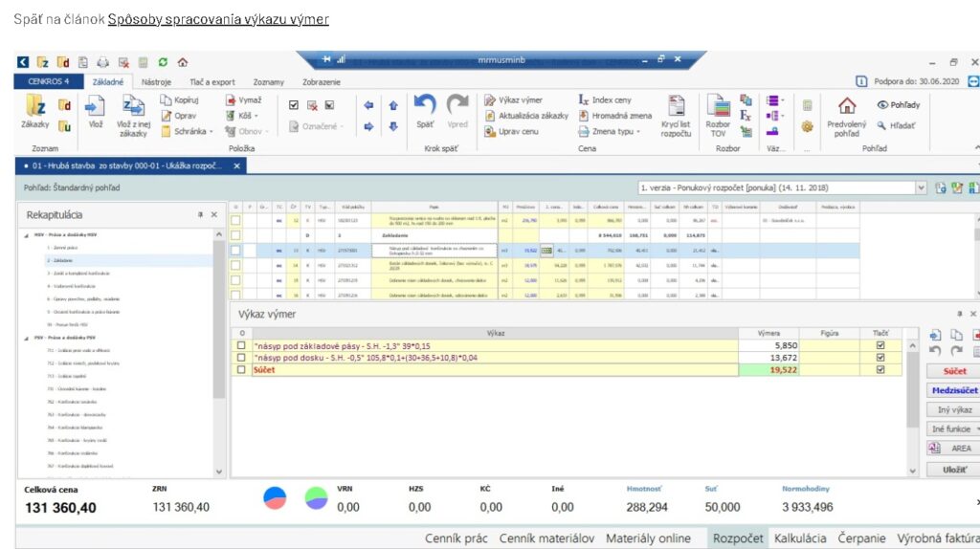980x549 pixels.
Task: Click Uprav cenu in ribbon
Action: [511, 132]
